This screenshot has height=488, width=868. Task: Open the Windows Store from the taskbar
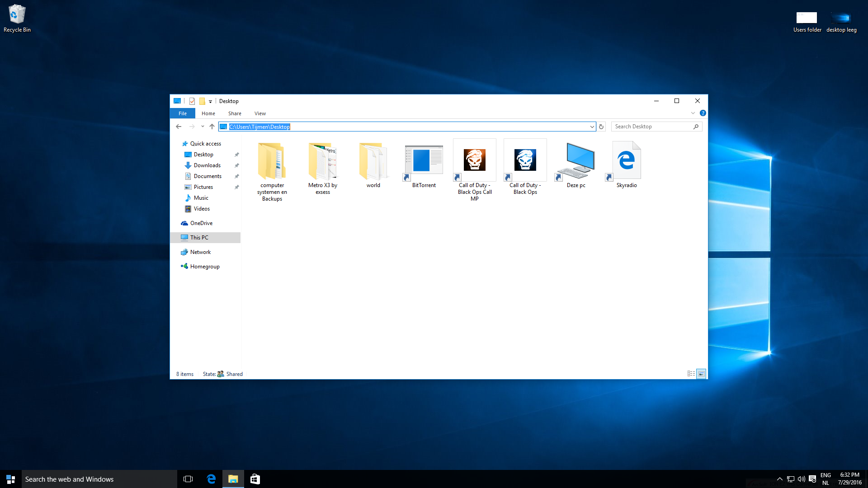[x=255, y=479]
